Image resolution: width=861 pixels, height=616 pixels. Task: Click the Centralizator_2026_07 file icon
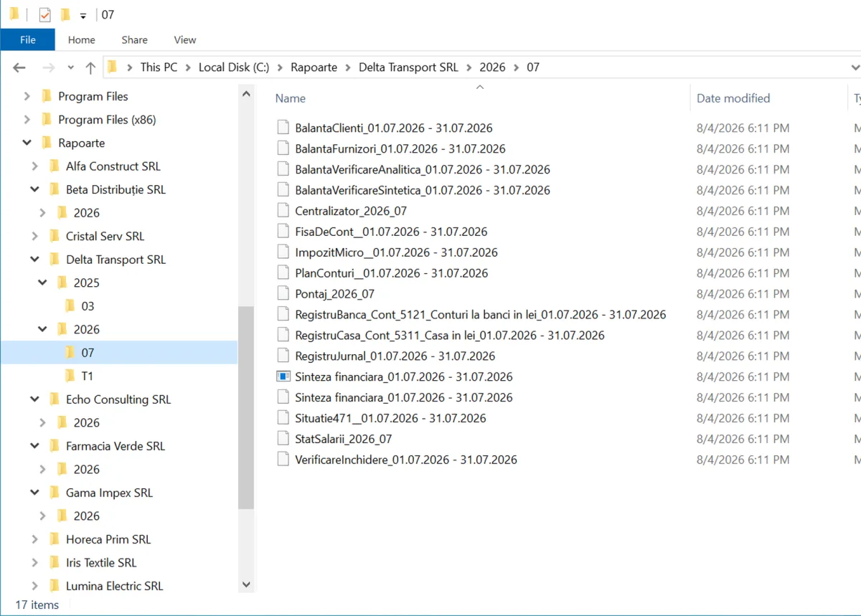(x=283, y=211)
